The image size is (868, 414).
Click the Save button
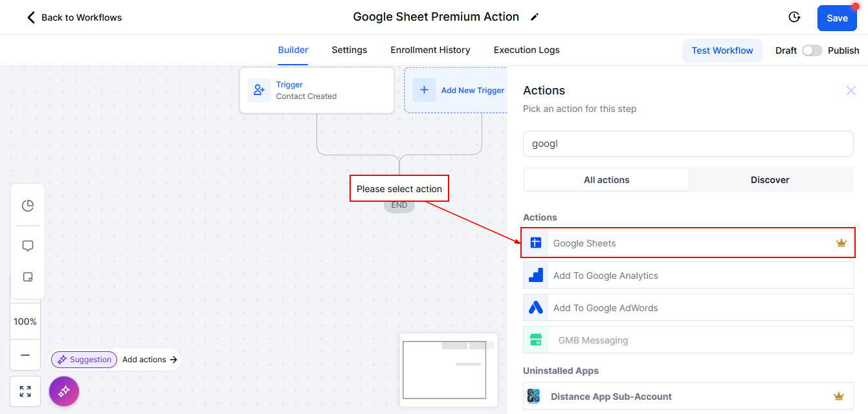click(836, 18)
